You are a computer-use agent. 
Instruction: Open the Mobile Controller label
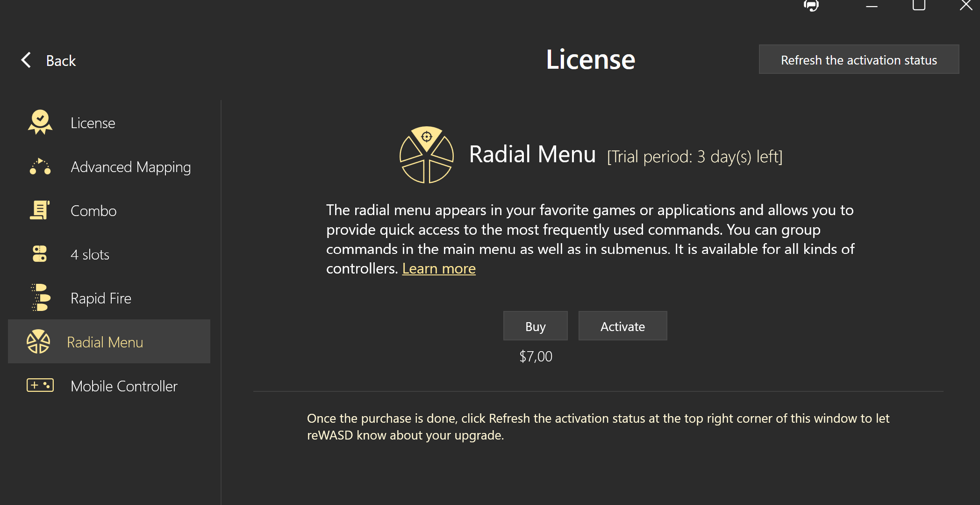(124, 386)
